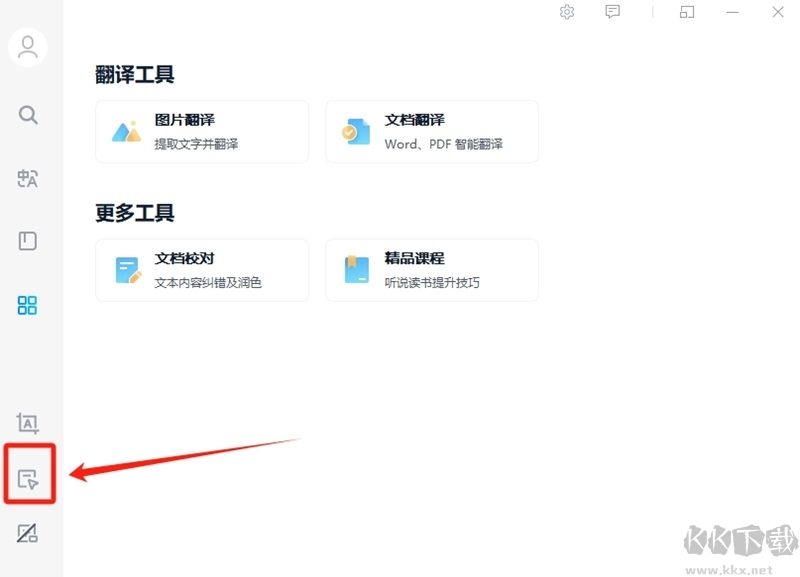Open the 图片翻译 image translation tool
This screenshot has width=800, height=577.
[202, 131]
